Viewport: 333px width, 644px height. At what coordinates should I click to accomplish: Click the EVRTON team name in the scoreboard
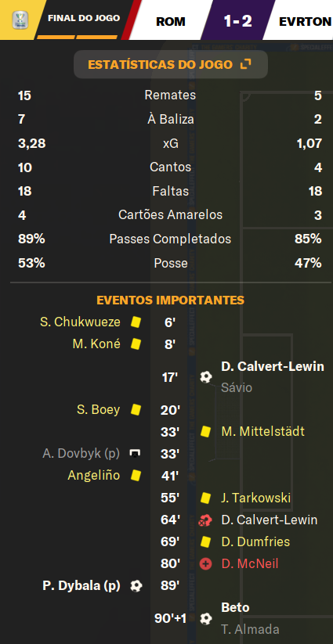point(305,21)
